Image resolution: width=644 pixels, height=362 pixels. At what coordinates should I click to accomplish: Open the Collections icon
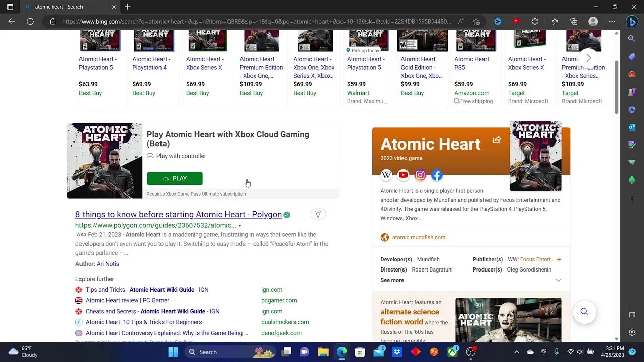pyautogui.click(x=574, y=22)
